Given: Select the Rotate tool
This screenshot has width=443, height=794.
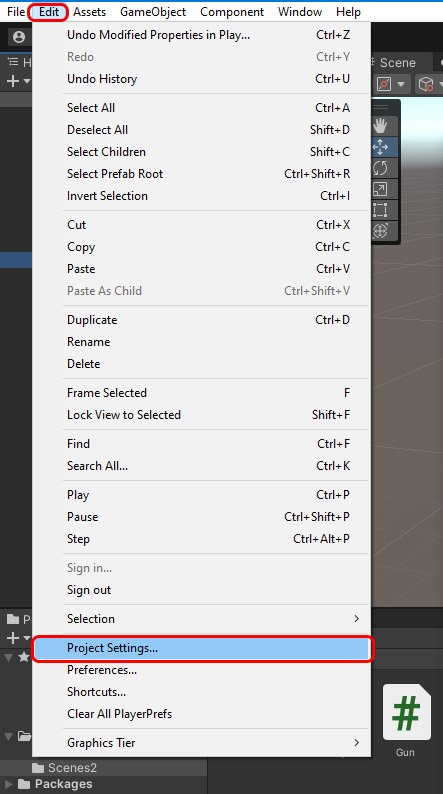Looking at the screenshot, I should click(380, 168).
